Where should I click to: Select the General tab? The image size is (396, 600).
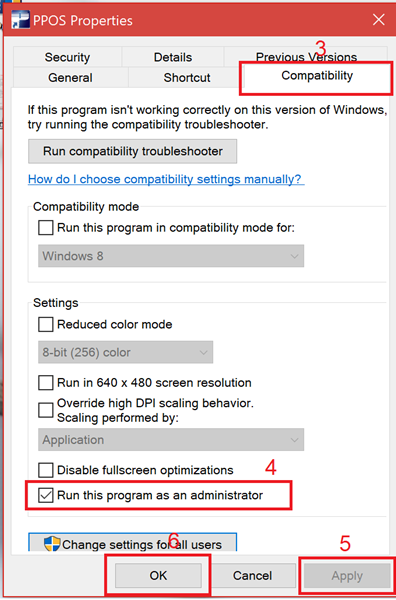coord(70,77)
